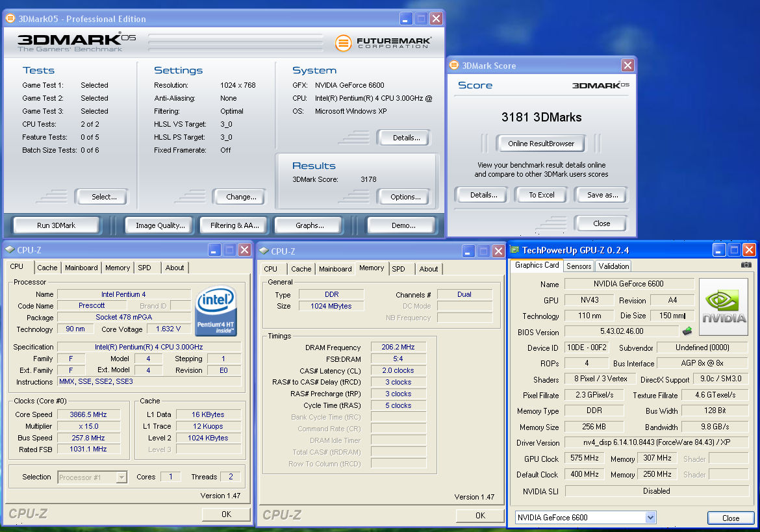Click Run 3DMark button
The image size is (760, 532).
(x=57, y=225)
